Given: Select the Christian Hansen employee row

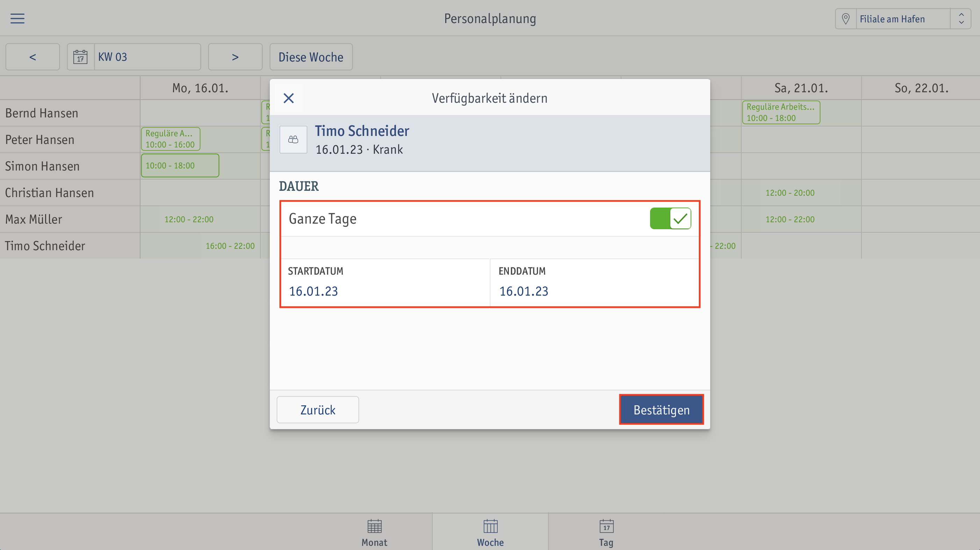Looking at the screenshot, I should click(x=70, y=193).
